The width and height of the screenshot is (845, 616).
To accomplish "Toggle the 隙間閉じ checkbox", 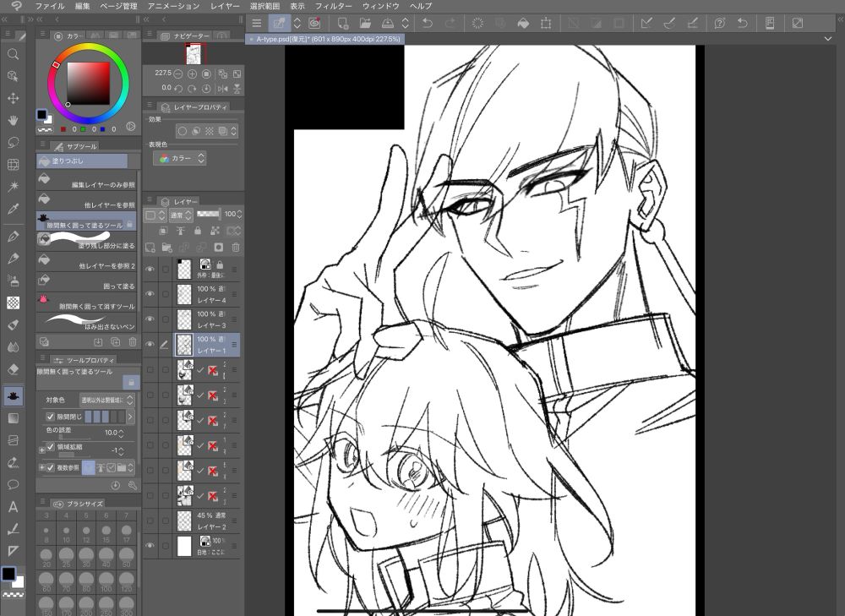I will [50, 417].
